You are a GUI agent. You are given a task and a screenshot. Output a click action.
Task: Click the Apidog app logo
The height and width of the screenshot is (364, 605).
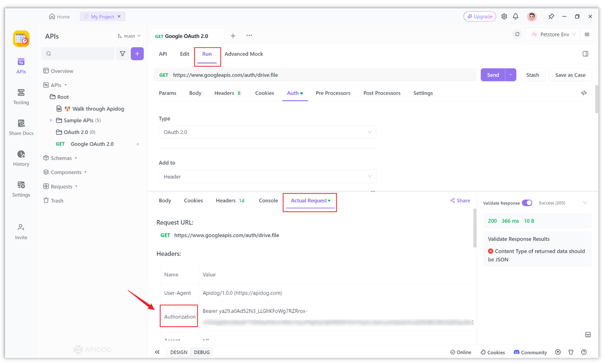pyautogui.click(x=21, y=39)
